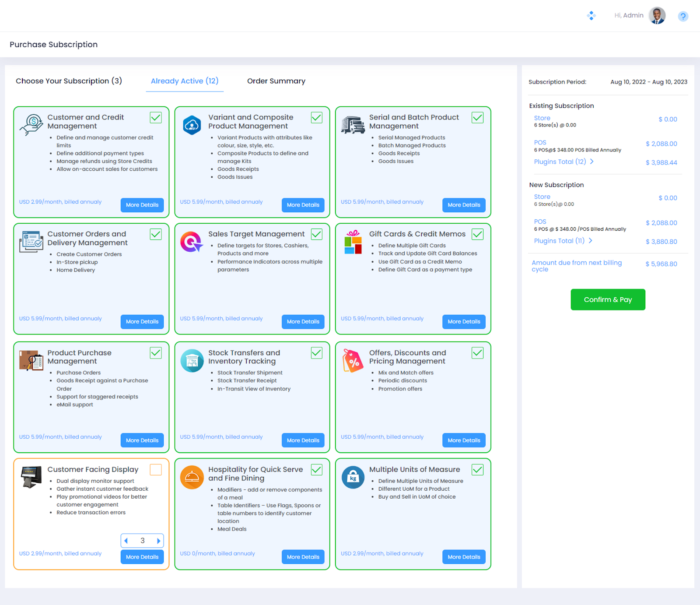Open the blue diamond apps icon

pyautogui.click(x=591, y=16)
